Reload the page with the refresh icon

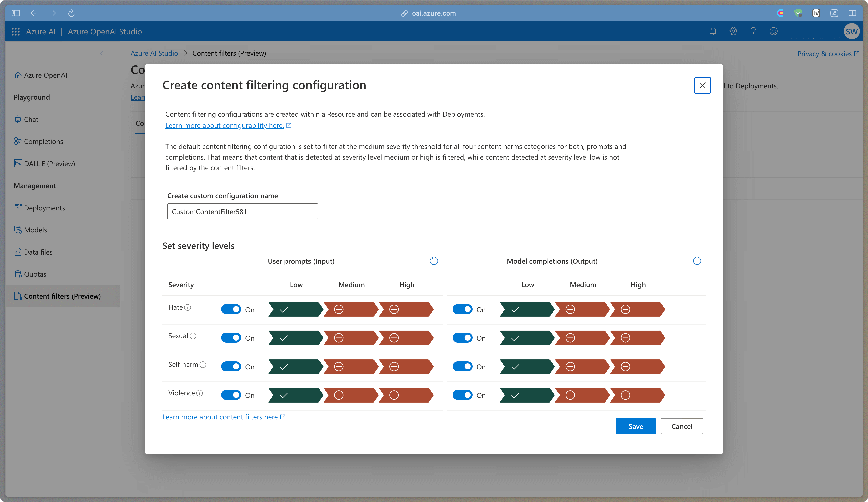[x=71, y=13]
